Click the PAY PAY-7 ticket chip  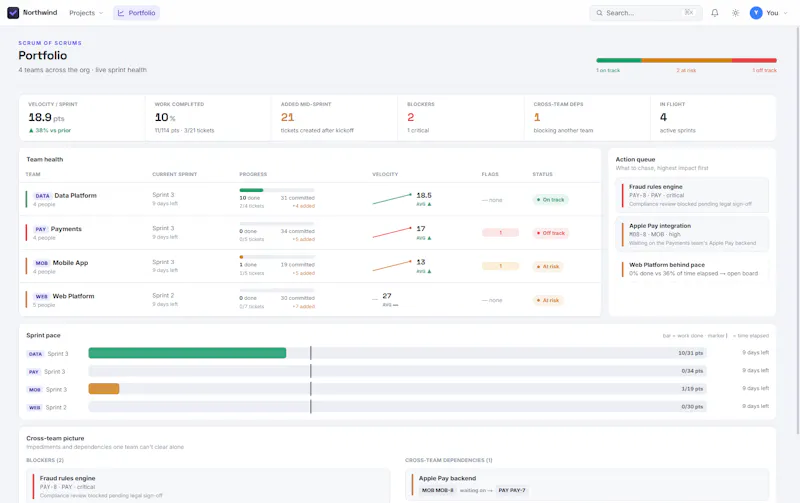click(x=512, y=490)
